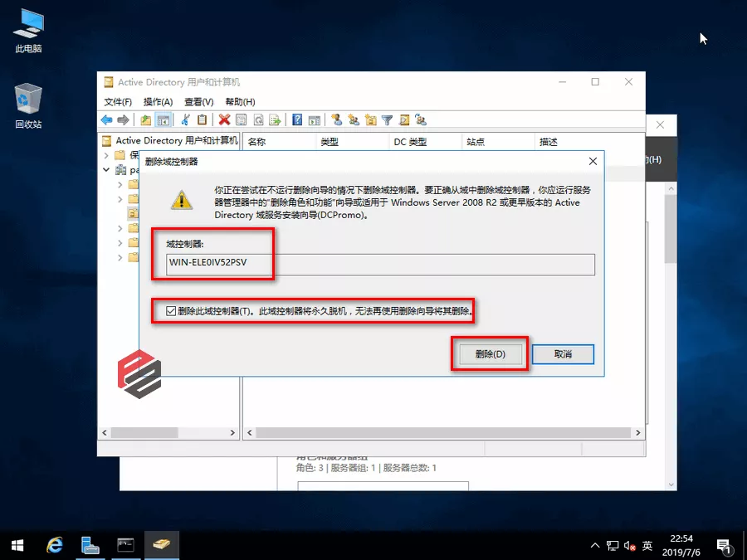Collapse the expanded domain node in tree
This screenshot has width=747, height=560.
click(x=106, y=169)
